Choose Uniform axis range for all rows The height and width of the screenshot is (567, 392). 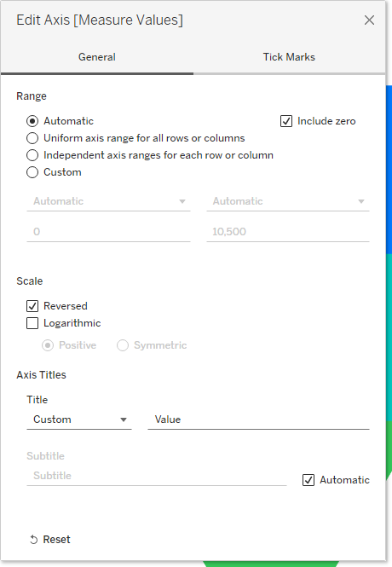coord(32,138)
